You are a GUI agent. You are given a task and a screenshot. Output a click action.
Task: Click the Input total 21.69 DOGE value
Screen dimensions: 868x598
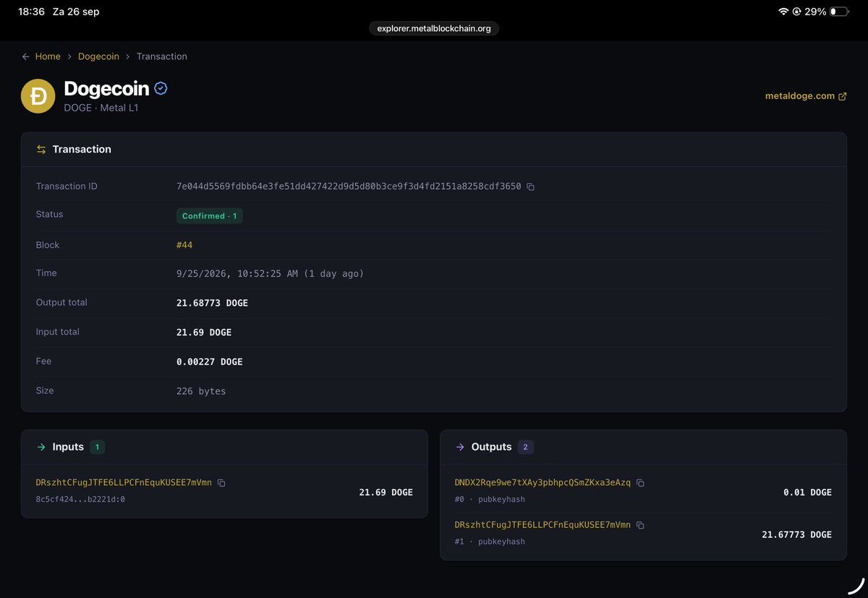tap(203, 333)
